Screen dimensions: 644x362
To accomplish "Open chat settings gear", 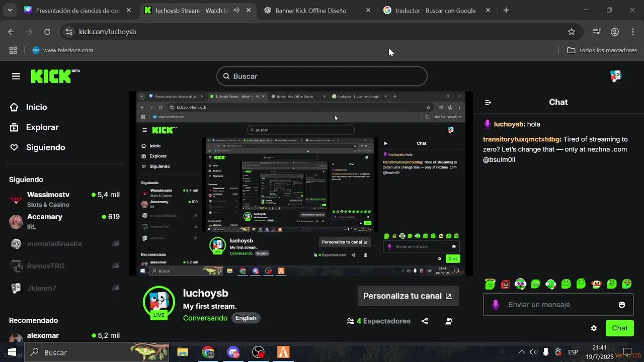I will pyautogui.click(x=594, y=328).
